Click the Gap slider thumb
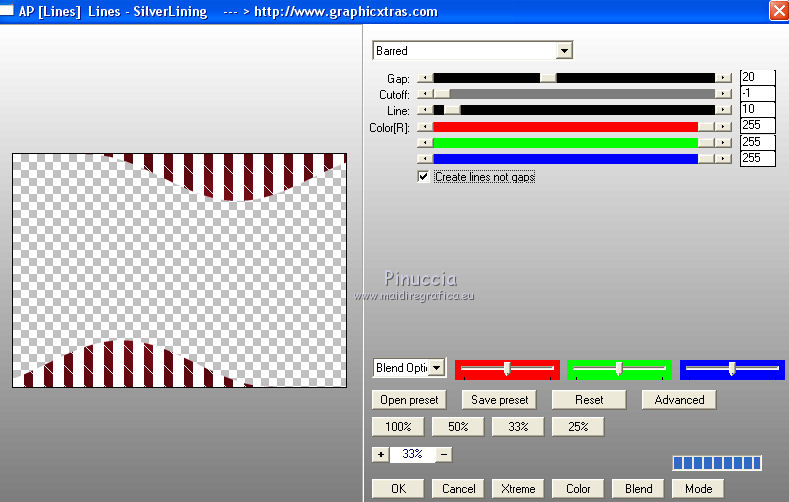The width and height of the screenshot is (789, 502). point(548,78)
